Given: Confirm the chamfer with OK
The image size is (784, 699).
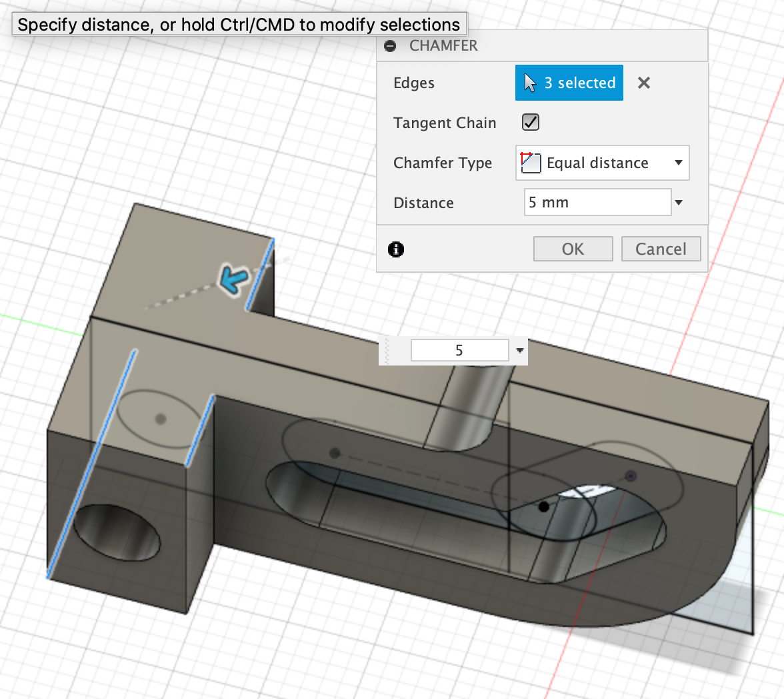Looking at the screenshot, I should pyautogui.click(x=573, y=249).
